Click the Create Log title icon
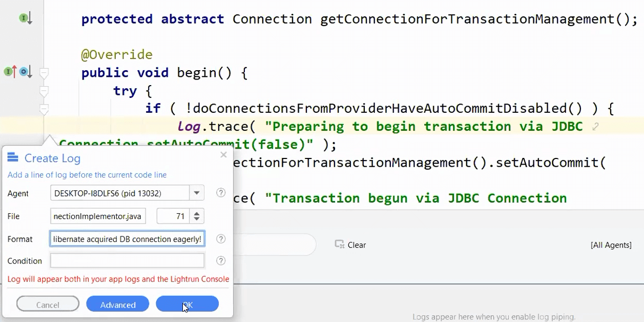 point(13,158)
